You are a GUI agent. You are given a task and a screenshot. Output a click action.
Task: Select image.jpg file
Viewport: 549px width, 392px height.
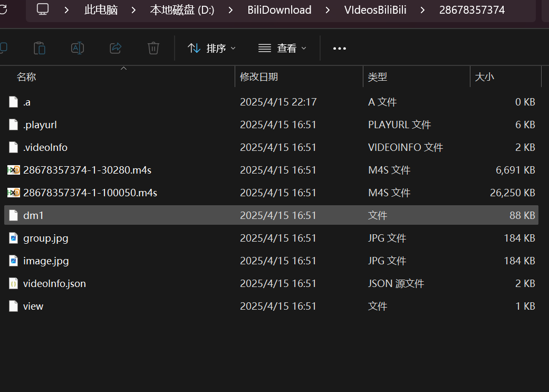tap(271, 261)
